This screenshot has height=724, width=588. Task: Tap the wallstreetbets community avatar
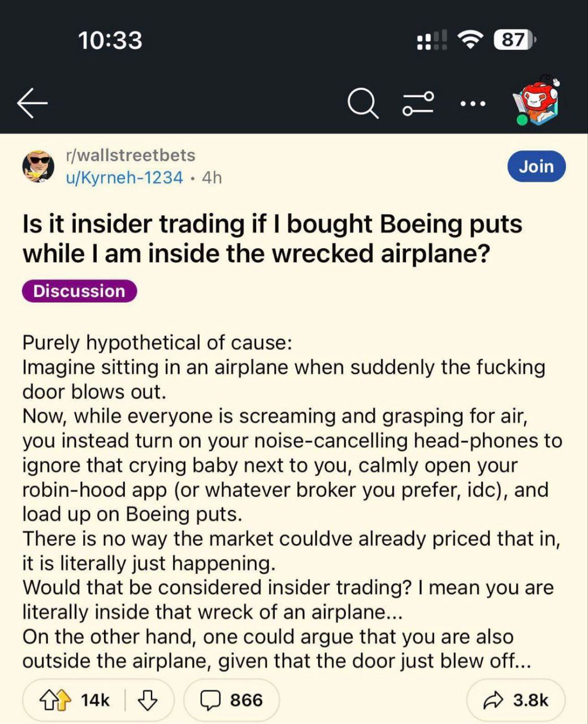click(38, 166)
